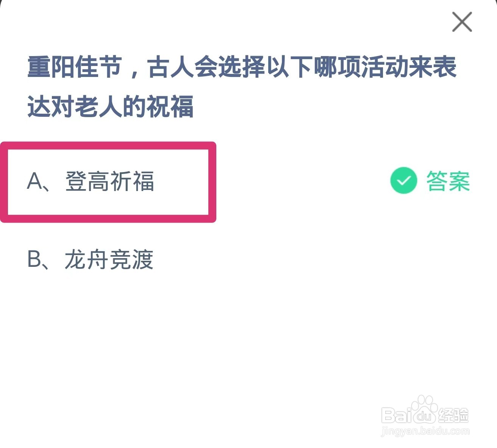Click the green checkmark answer icon
Screen dimensions: 497x448
pyautogui.click(x=403, y=180)
